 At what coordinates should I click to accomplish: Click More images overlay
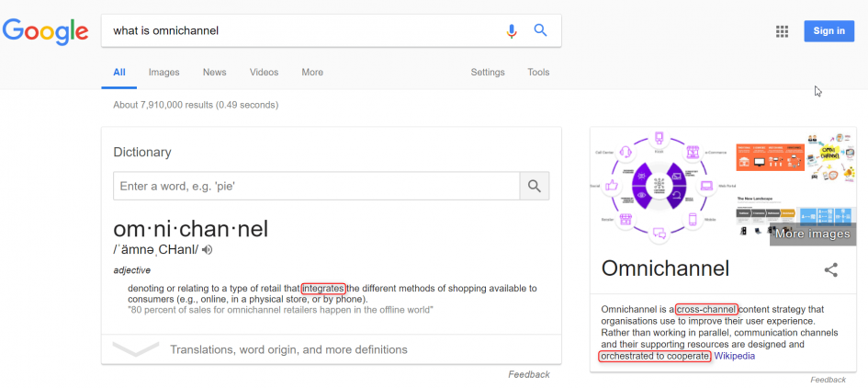point(812,234)
